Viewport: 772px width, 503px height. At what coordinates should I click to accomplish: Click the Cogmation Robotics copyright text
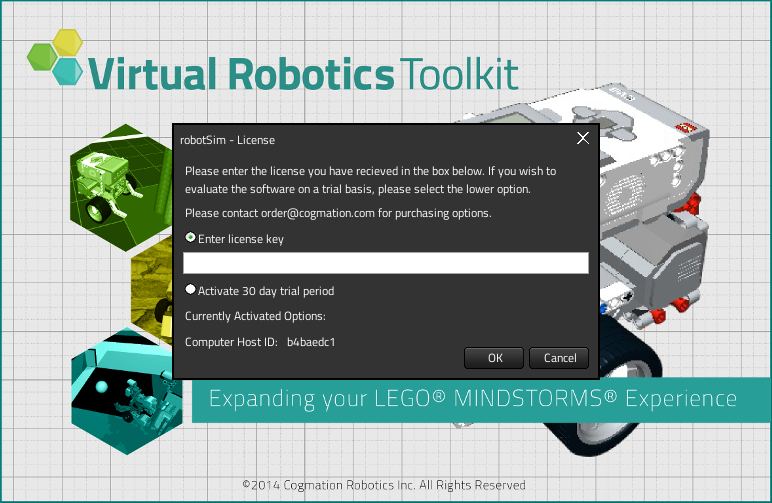384,485
